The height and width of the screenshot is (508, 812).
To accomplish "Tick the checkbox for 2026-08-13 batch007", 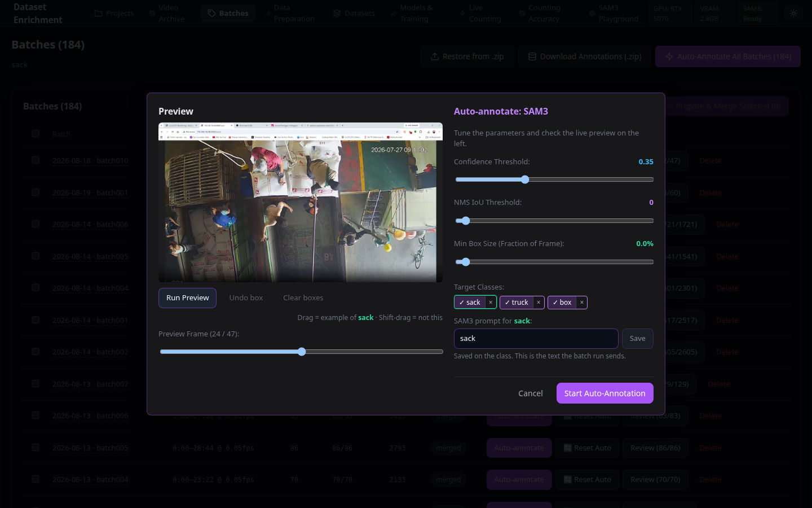I will pyautogui.click(x=36, y=384).
